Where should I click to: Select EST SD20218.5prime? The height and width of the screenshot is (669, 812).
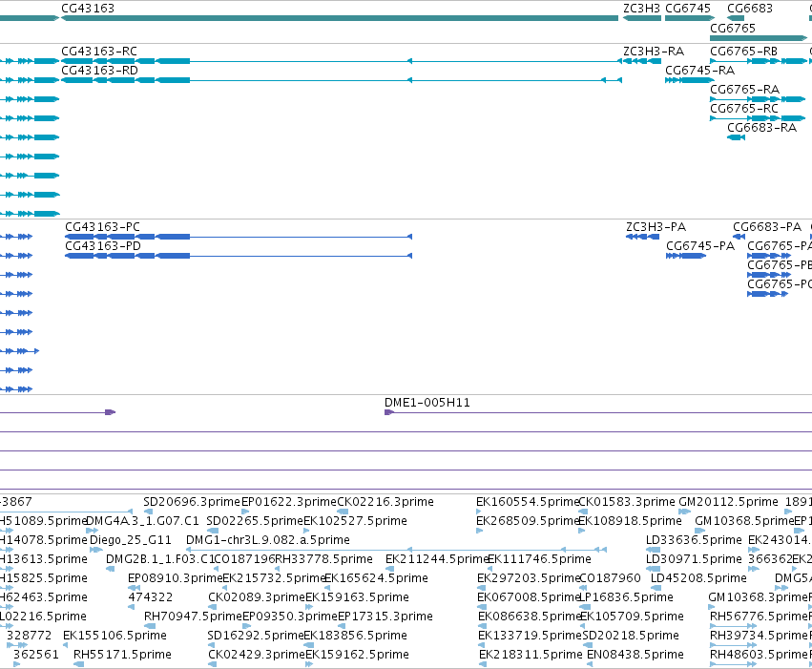(629, 636)
